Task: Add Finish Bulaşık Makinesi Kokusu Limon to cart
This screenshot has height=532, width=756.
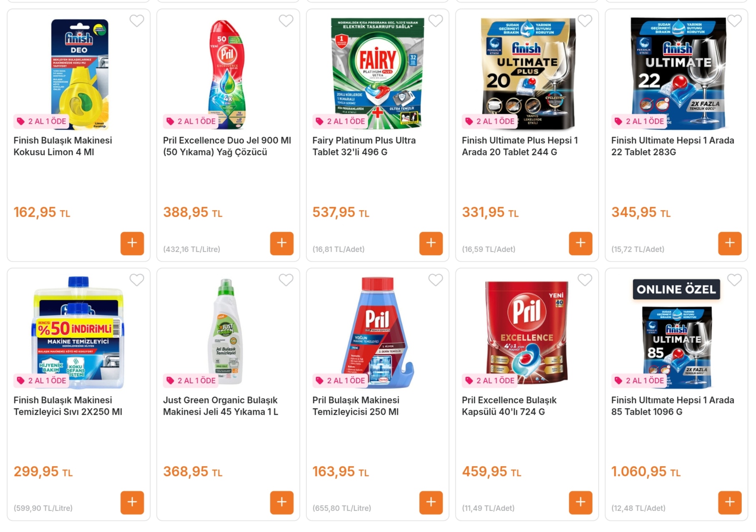Action: coord(132,243)
